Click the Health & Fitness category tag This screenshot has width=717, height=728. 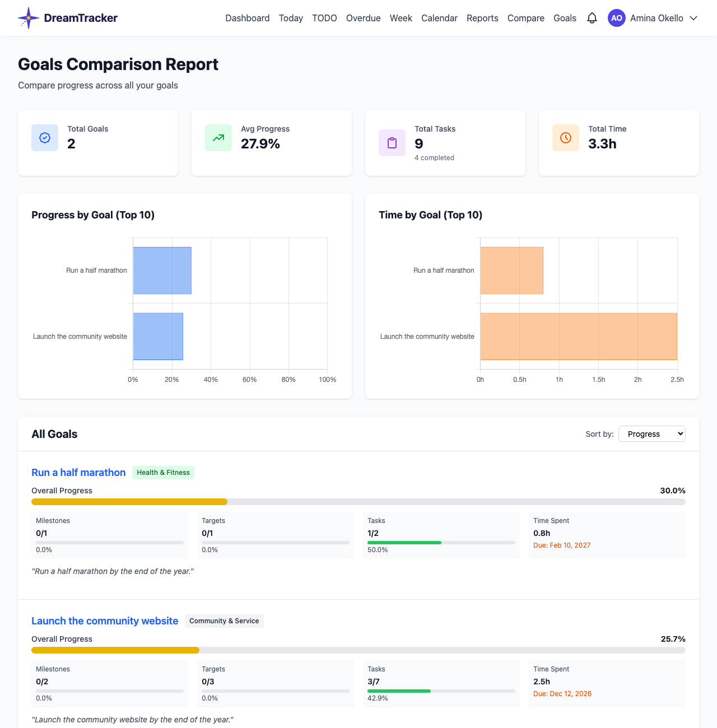pyautogui.click(x=163, y=472)
